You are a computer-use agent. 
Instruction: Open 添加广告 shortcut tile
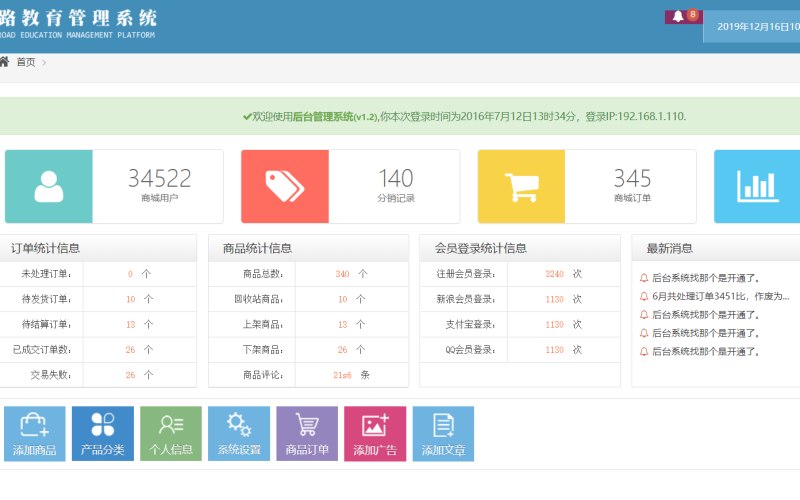point(375,434)
